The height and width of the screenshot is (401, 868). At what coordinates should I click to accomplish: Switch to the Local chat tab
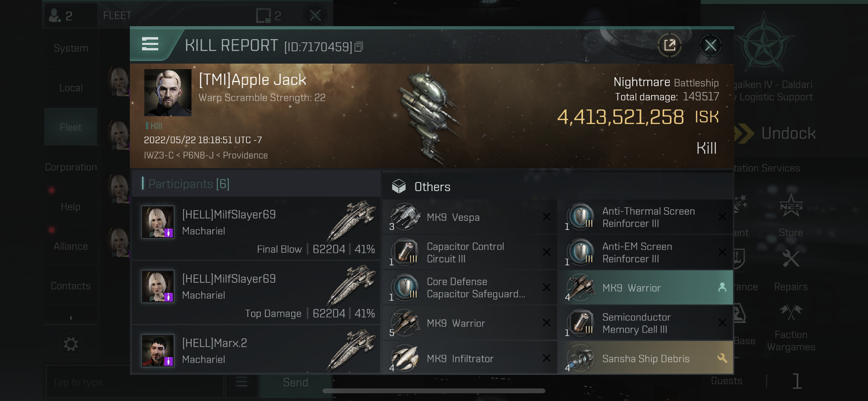[71, 88]
